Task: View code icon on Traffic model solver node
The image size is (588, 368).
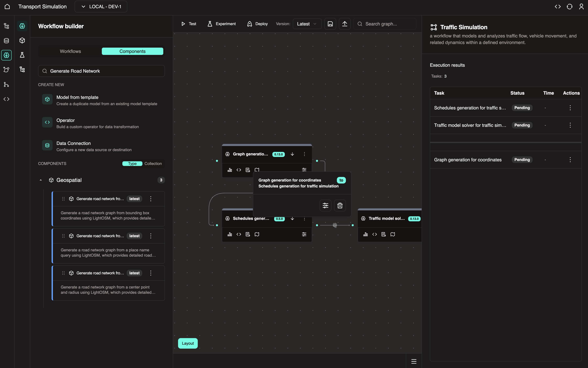Action: coord(374,234)
